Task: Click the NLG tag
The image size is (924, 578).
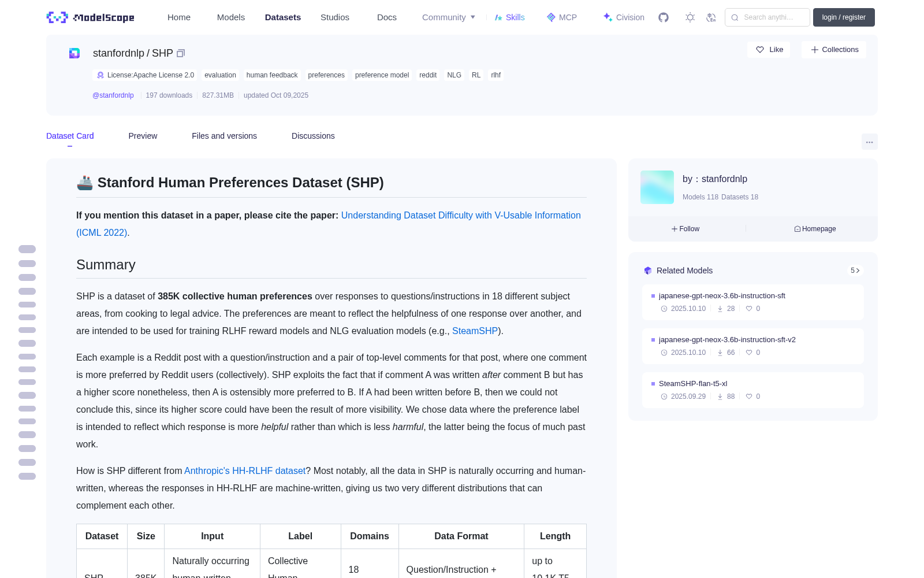Action: pyautogui.click(x=454, y=75)
